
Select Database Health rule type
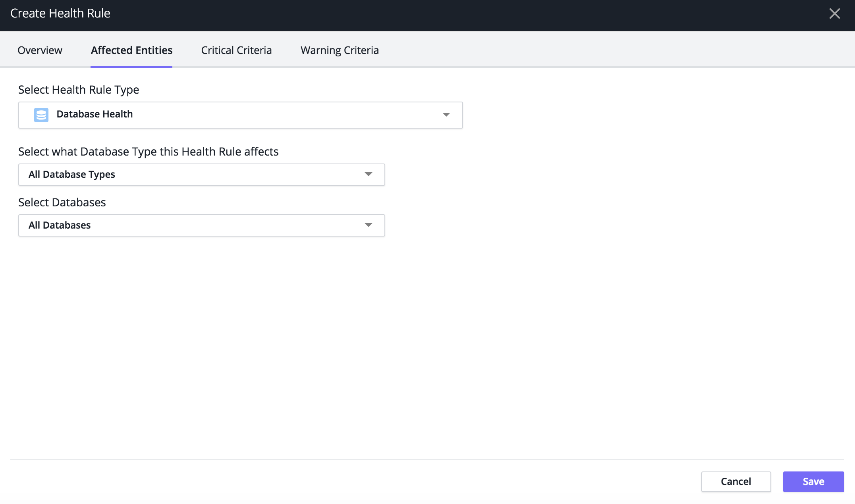pyautogui.click(x=240, y=114)
